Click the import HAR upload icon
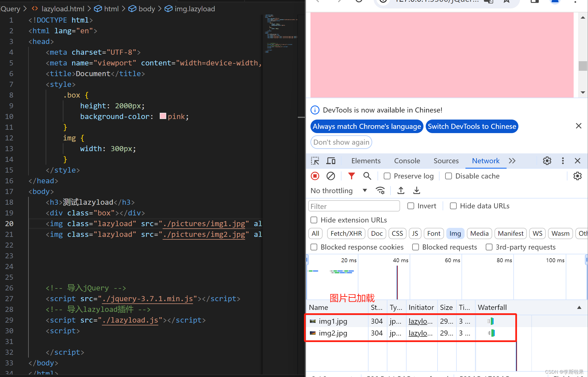 click(401, 191)
